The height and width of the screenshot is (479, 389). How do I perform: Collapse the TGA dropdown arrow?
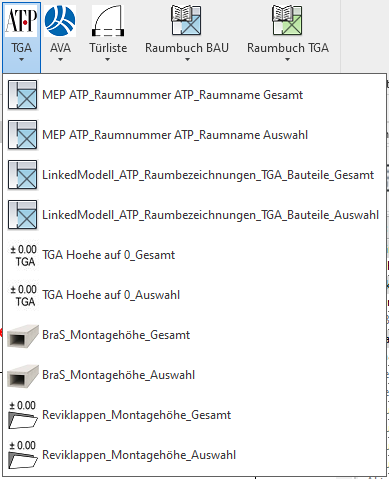pyautogui.click(x=21, y=60)
